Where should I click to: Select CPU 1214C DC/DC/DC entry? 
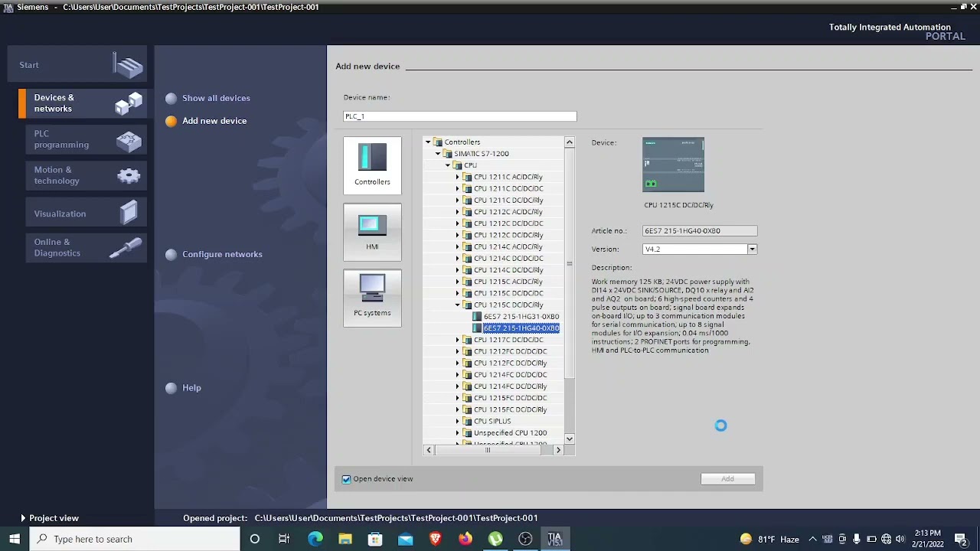pyautogui.click(x=508, y=259)
